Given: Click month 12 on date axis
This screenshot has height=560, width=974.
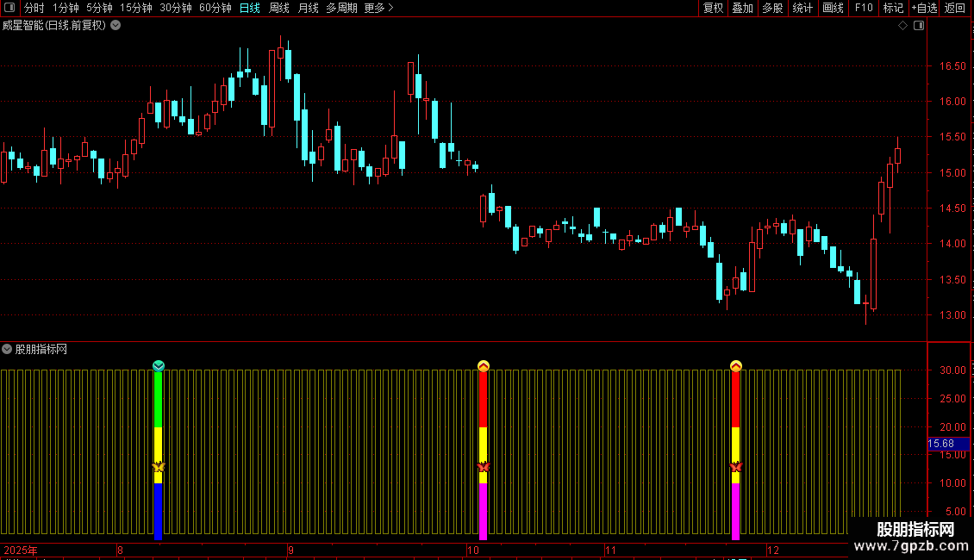Looking at the screenshot, I should pos(773,550).
